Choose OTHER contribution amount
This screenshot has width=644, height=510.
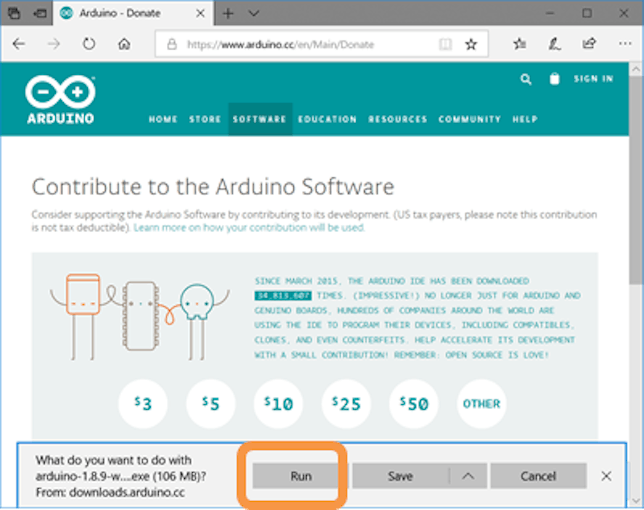coord(482,404)
